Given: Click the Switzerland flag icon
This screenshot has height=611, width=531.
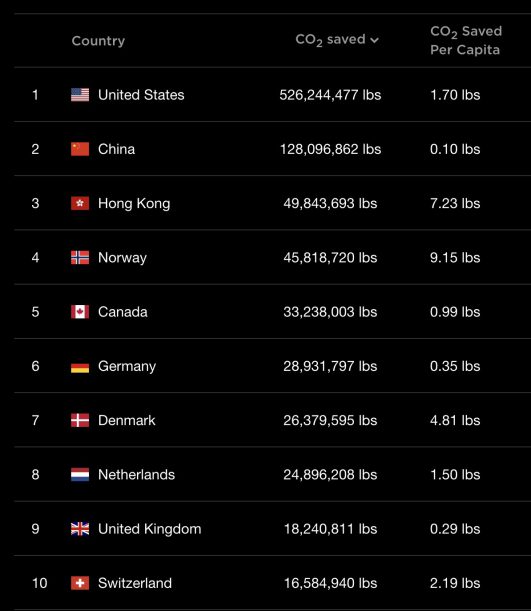Looking at the screenshot, I should [x=80, y=583].
